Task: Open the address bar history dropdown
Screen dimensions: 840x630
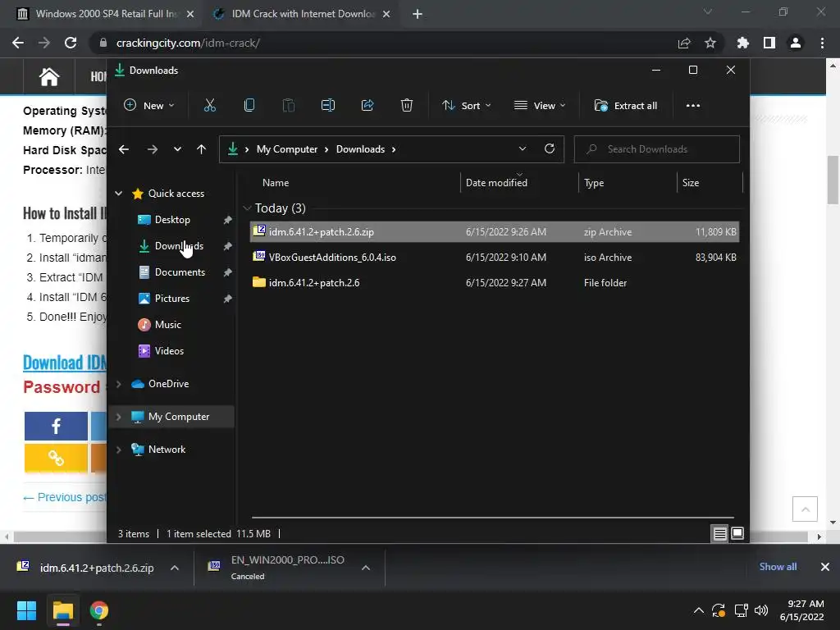Action: (523, 149)
